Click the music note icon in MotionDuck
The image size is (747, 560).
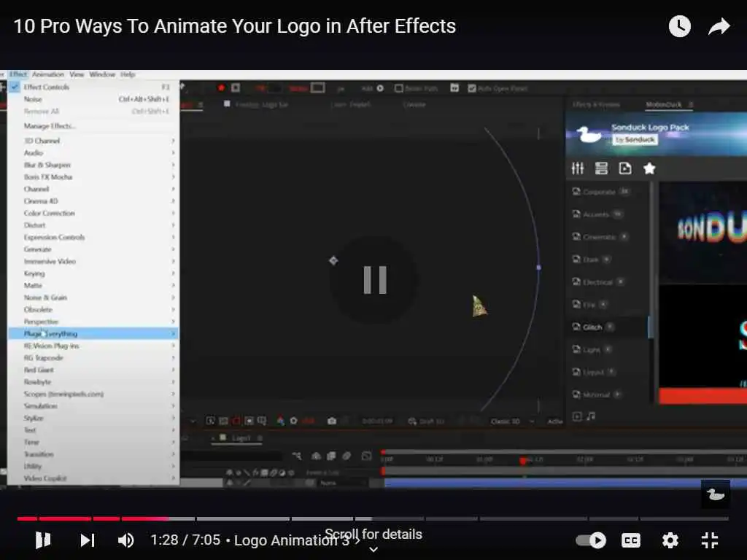coord(591,416)
